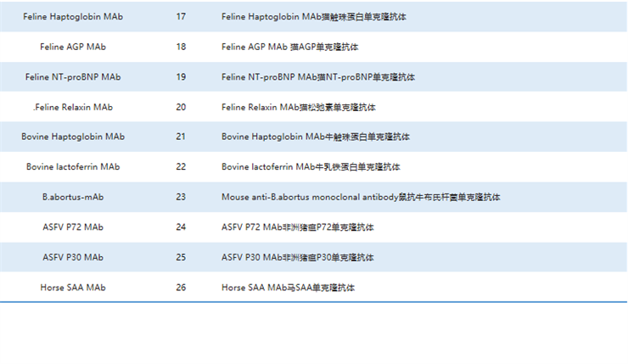This screenshot has width=628, height=364.
Task: Open the Feline NT-proBNP MAb description
Action: pyautogui.click(x=323, y=77)
